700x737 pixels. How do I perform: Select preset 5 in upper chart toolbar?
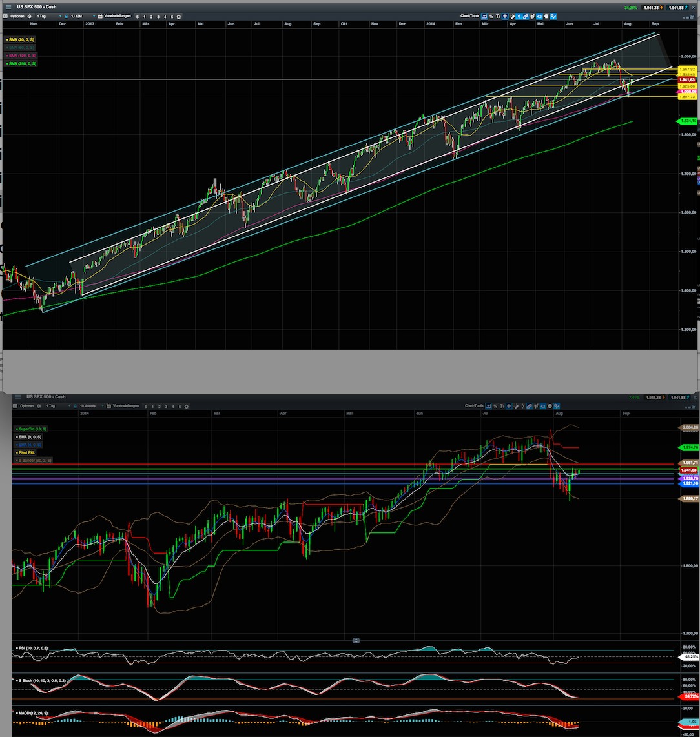click(x=172, y=17)
